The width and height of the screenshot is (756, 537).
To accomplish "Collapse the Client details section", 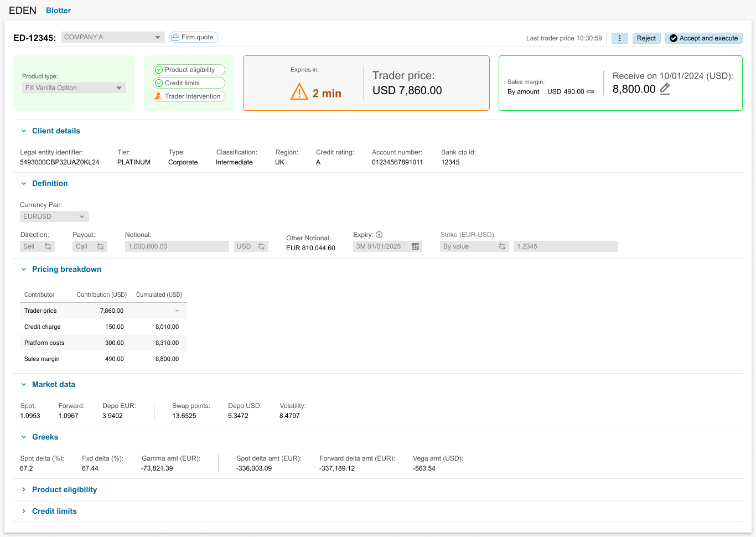I will [24, 131].
